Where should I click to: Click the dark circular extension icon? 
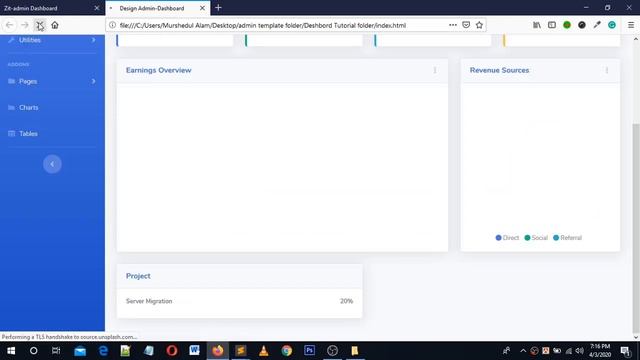582,25
